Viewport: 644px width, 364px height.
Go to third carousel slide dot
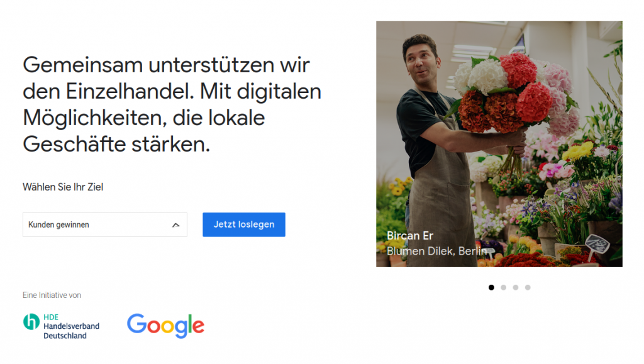click(516, 287)
